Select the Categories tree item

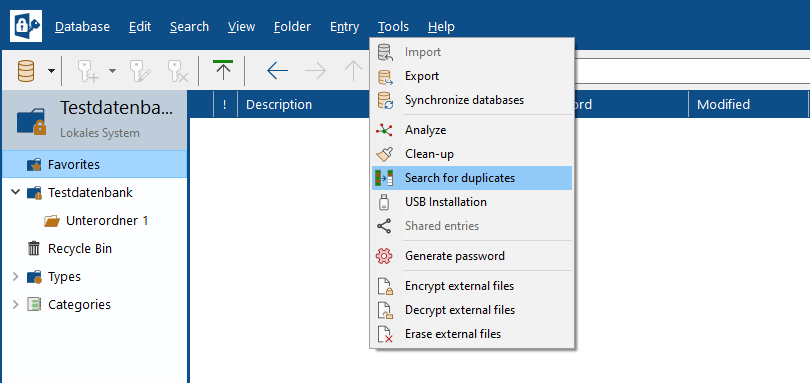pyautogui.click(x=79, y=304)
